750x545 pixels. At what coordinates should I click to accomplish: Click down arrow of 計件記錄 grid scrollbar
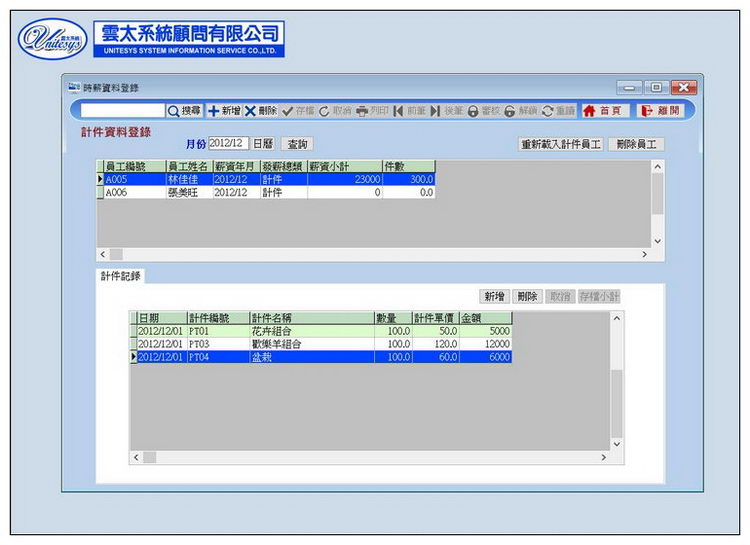click(x=617, y=444)
